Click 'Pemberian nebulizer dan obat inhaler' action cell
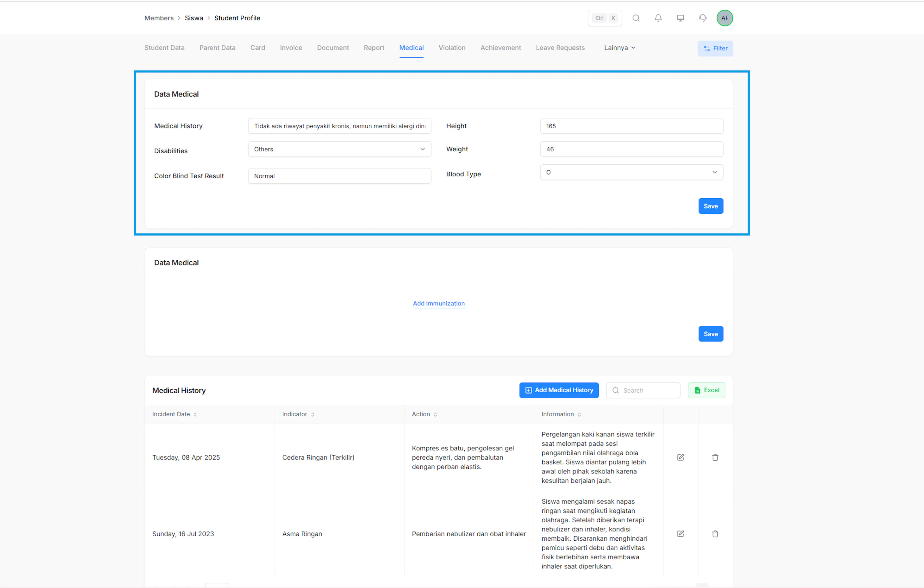Screen dimensions: 924x588 click(x=468, y=534)
